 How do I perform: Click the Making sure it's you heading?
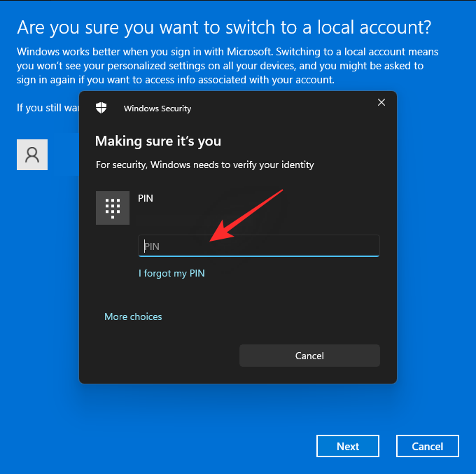tap(158, 141)
